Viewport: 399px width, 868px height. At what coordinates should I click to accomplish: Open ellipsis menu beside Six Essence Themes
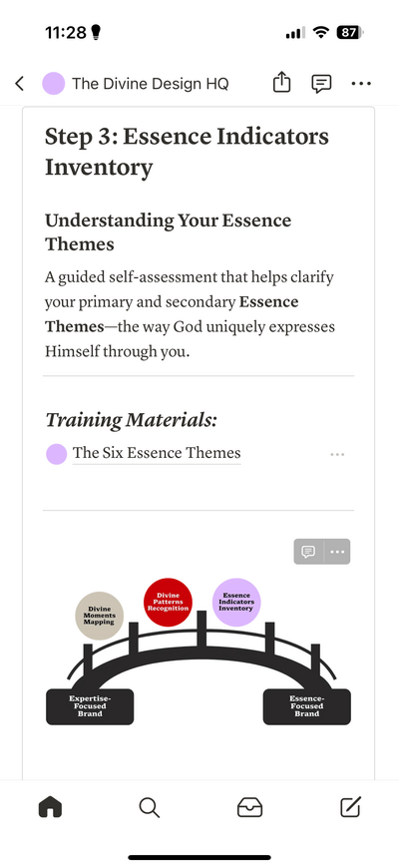337,455
